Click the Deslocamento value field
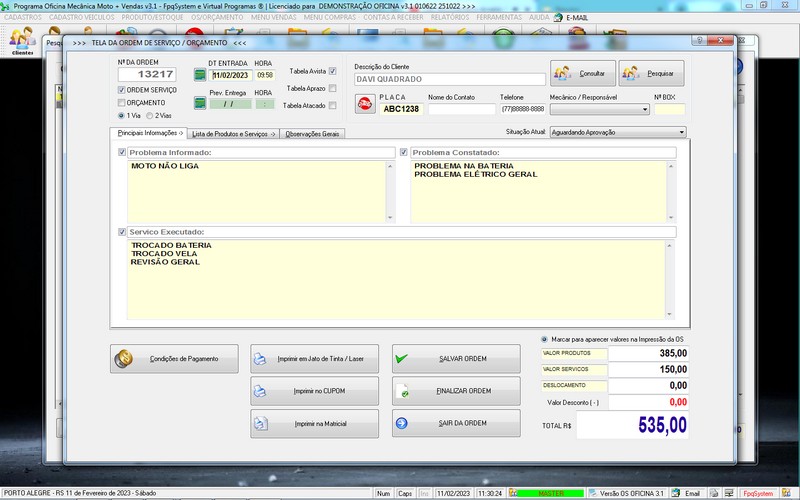Image resolution: width=800 pixels, height=500 pixels. point(648,386)
